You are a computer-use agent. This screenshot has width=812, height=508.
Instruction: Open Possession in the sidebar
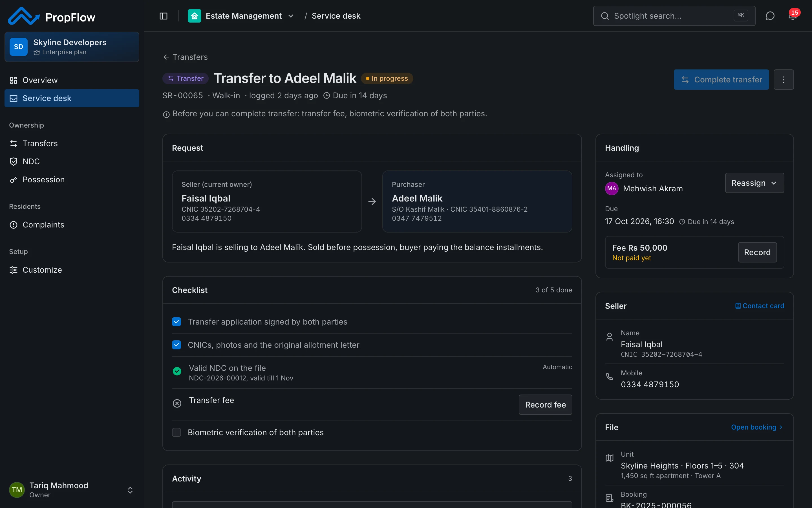[x=72, y=179]
